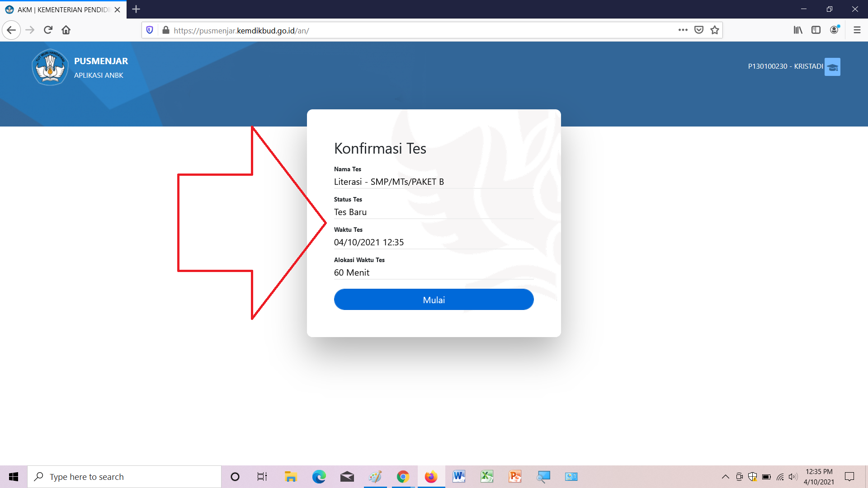868x488 pixels.
Task: Toggle the Firefox sidebar
Action: coord(816,30)
